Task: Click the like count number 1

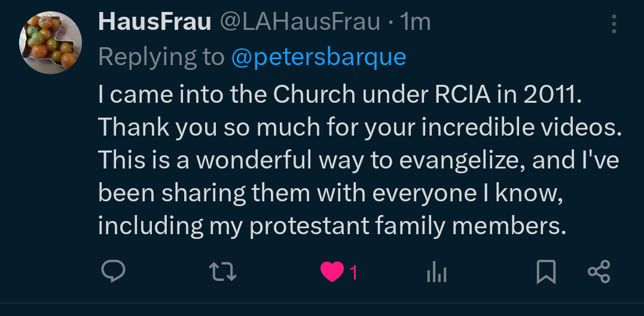Action: (x=353, y=272)
